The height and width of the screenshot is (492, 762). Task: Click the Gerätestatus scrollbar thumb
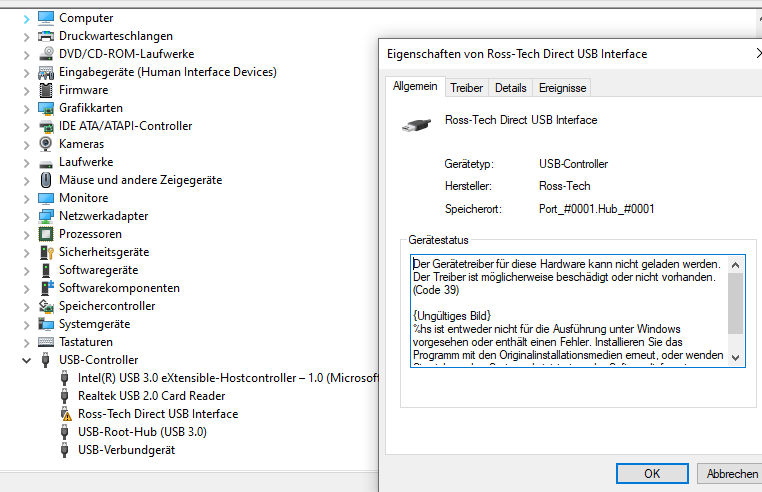(x=735, y=303)
